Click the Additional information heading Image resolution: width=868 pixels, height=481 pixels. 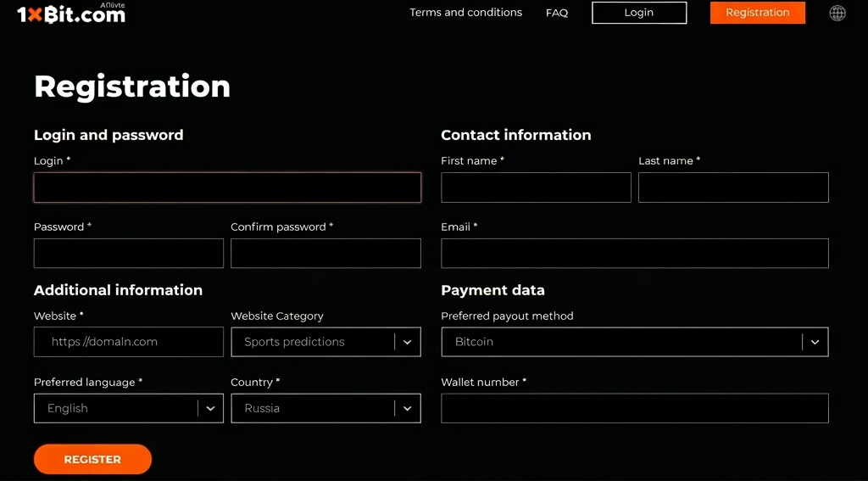[x=118, y=290]
